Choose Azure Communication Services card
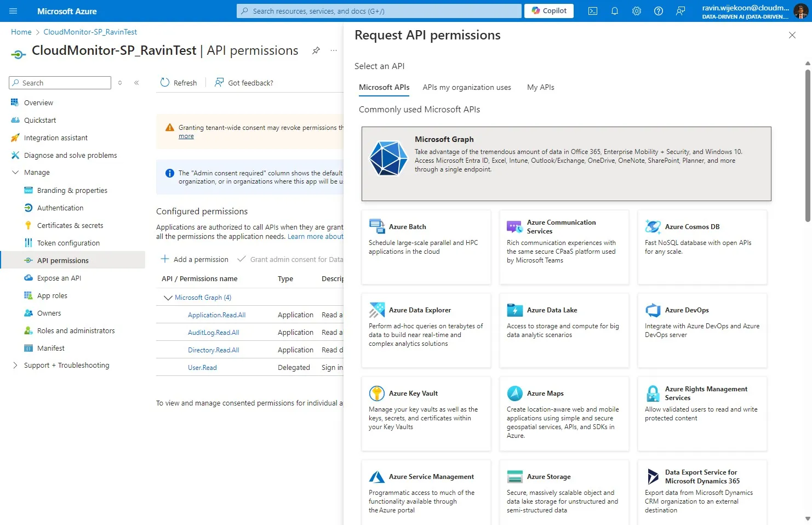The height and width of the screenshot is (525, 812). [564, 247]
